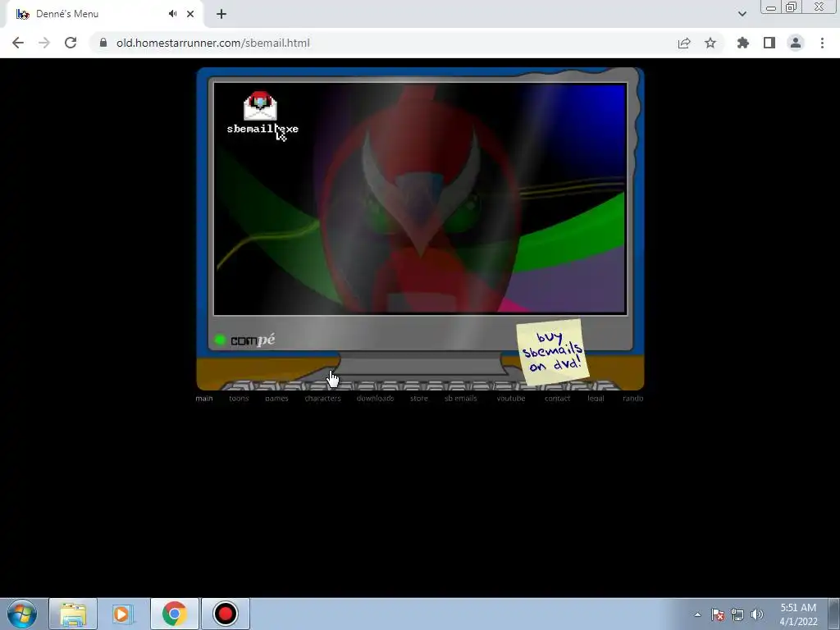Open the downloads nav link
The image size is (840, 630).
(x=375, y=398)
